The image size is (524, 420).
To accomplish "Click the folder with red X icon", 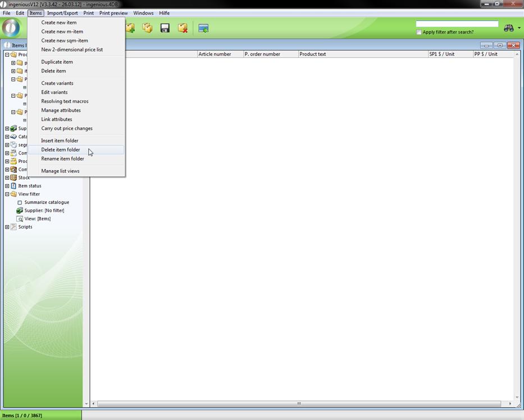I will pyautogui.click(x=183, y=28).
